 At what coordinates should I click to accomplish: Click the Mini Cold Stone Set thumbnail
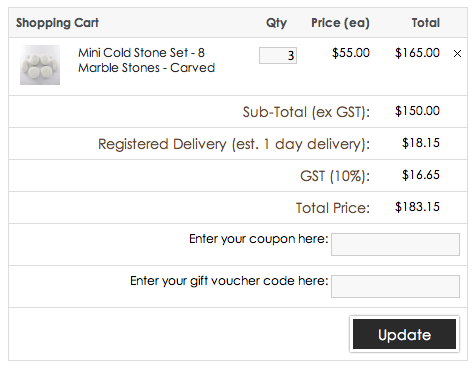[x=40, y=65]
